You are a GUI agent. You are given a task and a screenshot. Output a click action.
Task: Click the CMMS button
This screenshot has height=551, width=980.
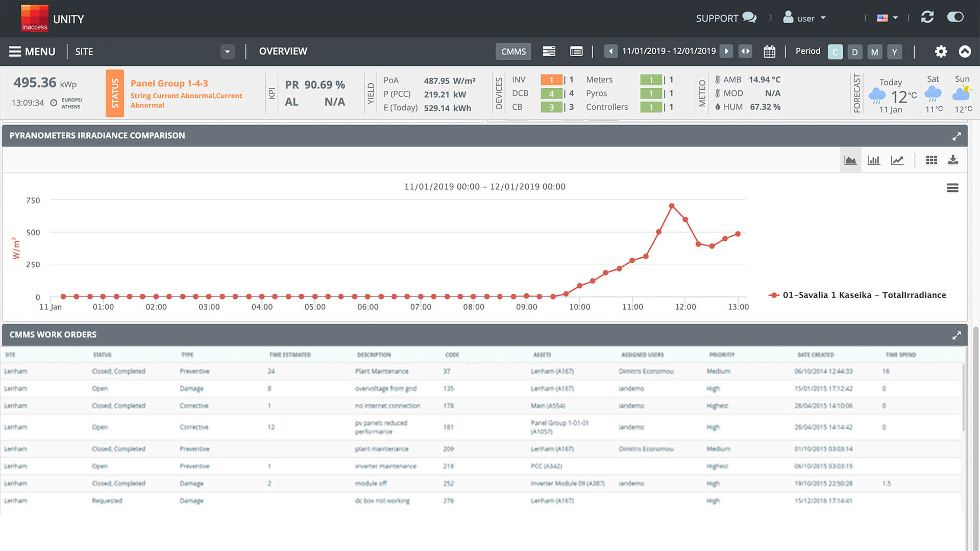(x=513, y=52)
